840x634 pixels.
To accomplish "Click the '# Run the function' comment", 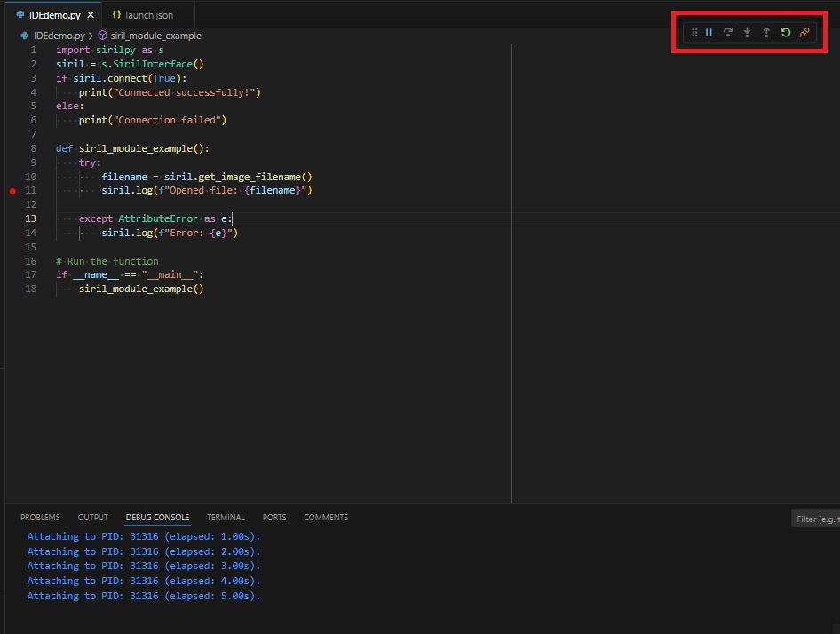I will [x=107, y=261].
